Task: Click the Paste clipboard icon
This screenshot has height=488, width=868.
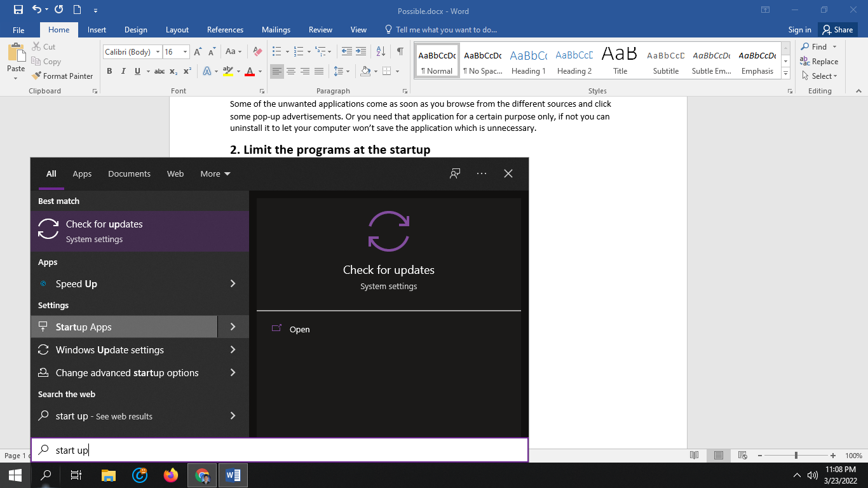Action: point(16,53)
